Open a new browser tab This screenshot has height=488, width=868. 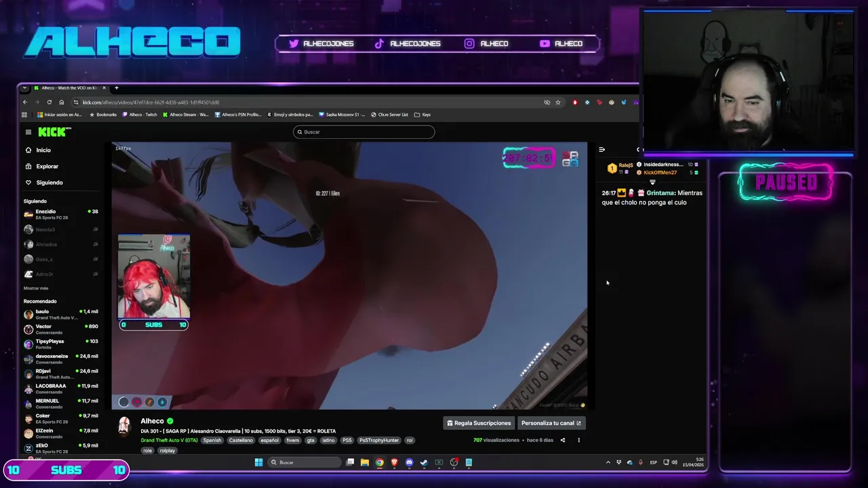coord(116,87)
